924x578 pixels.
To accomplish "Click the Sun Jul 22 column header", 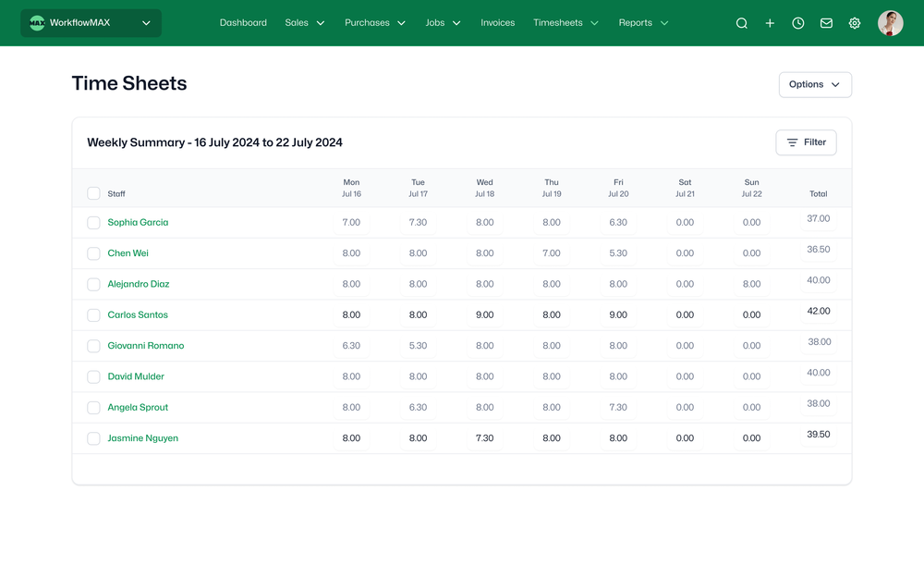I will pyautogui.click(x=751, y=188).
